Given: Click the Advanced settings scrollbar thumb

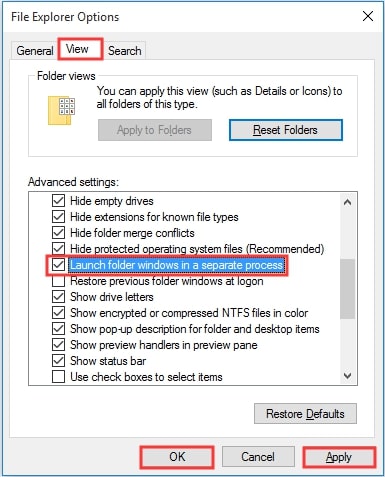Looking at the screenshot, I should click(347, 289).
